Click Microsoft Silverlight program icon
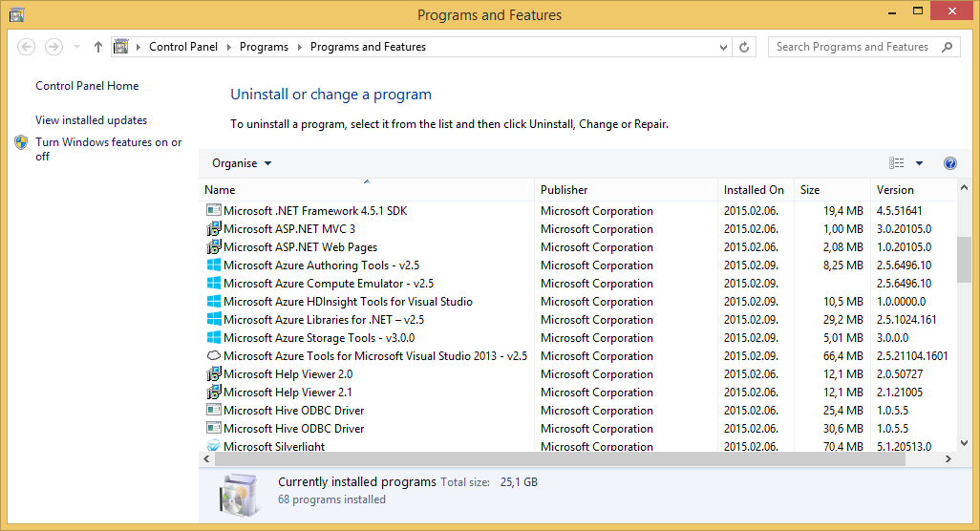 pos(214,446)
